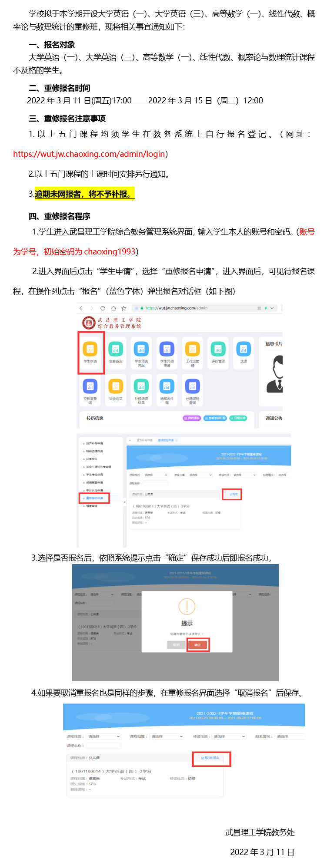Open the 选课 icon
This screenshot has height=868, width=327.
coord(244,349)
